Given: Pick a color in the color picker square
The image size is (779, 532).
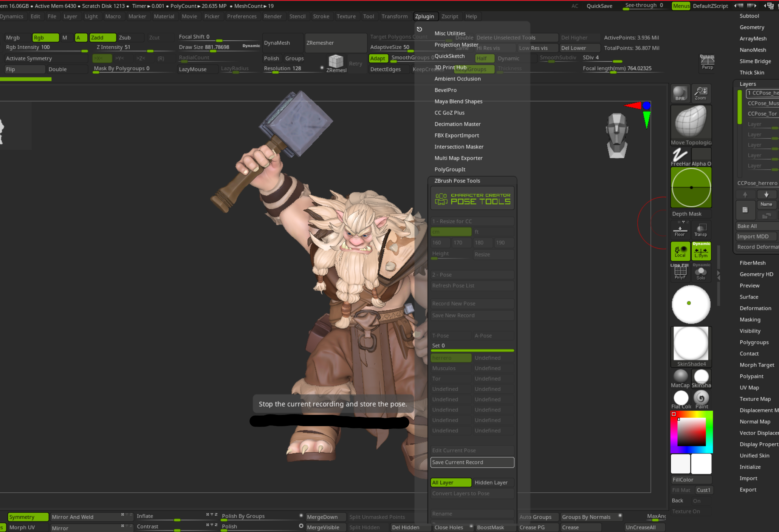Looking at the screenshot, I should (x=691, y=432).
